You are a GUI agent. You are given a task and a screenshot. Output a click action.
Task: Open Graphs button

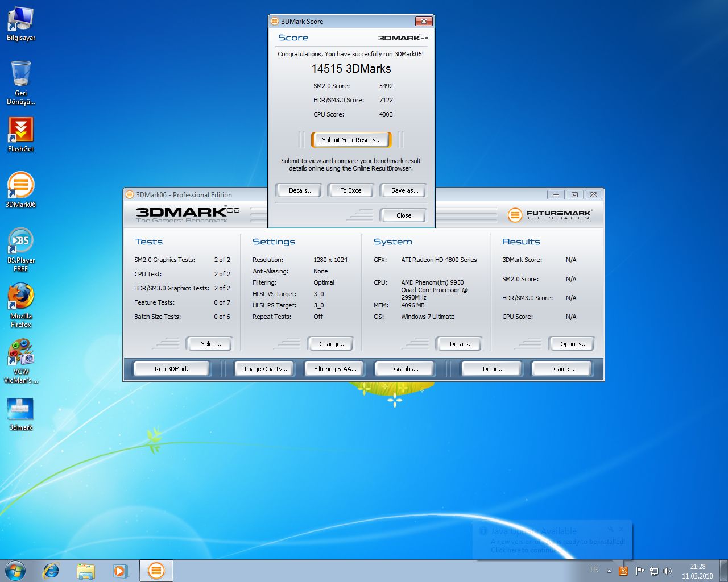point(406,369)
